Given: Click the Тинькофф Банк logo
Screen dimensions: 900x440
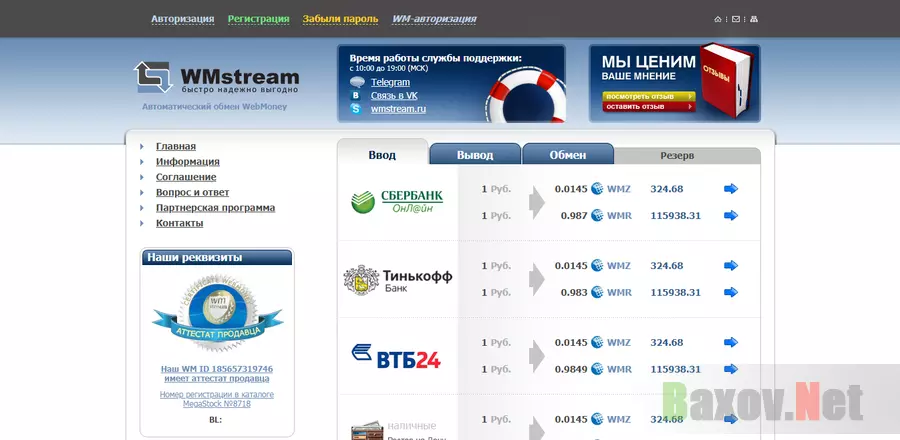Looking at the screenshot, I should point(398,280).
